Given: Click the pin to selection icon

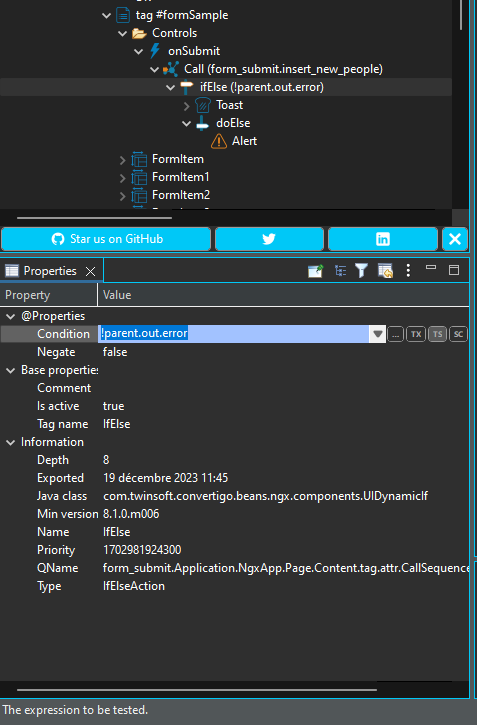Looking at the screenshot, I should click(x=315, y=270).
